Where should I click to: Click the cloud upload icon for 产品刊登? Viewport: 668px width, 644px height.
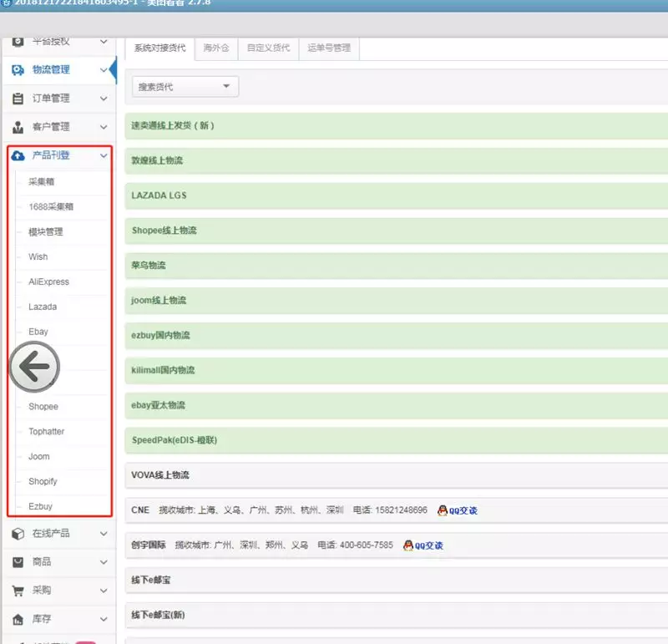pos(18,155)
